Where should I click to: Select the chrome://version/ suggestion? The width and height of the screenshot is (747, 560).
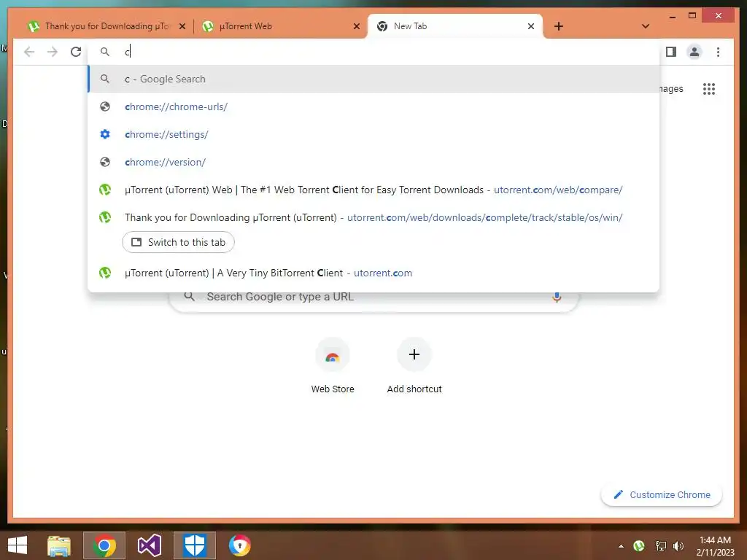pos(373,162)
